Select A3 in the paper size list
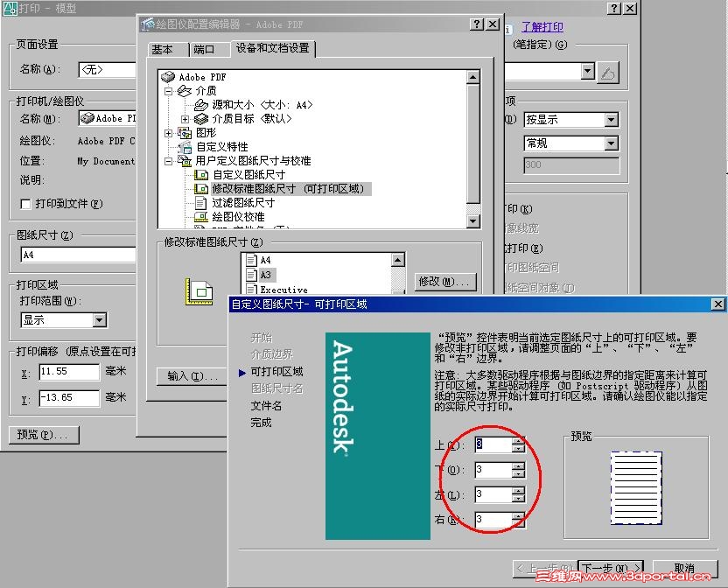Viewport: 728px width, 588px height. (265, 275)
